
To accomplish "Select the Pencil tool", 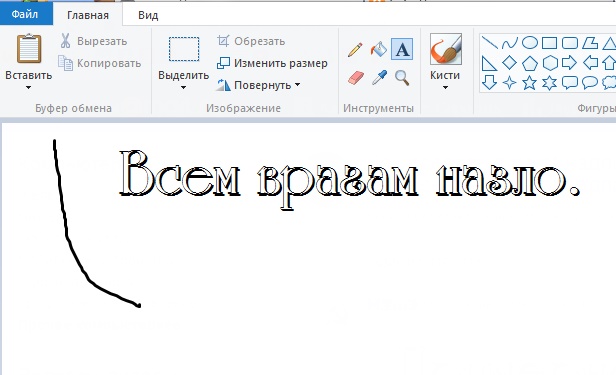I will point(355,50).
